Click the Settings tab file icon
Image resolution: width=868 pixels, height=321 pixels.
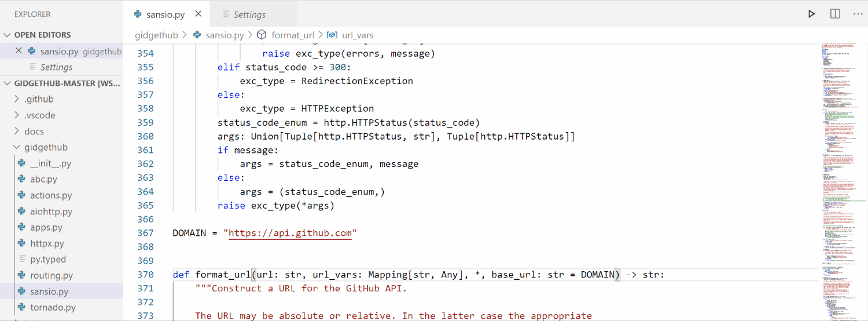pos(225,14)
